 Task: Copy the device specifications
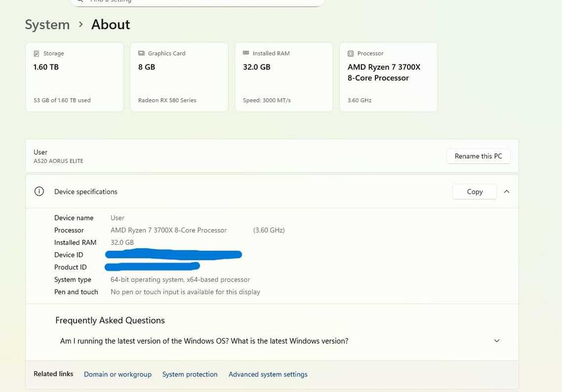474,192
